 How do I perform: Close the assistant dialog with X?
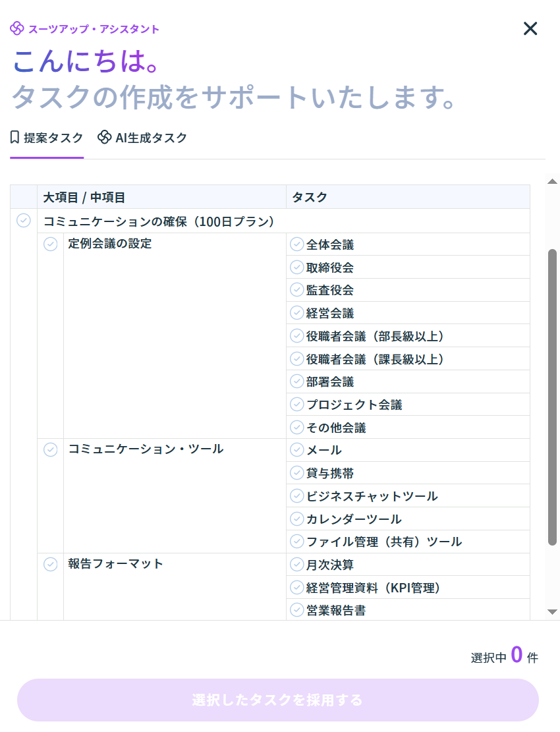coord(530,28)
